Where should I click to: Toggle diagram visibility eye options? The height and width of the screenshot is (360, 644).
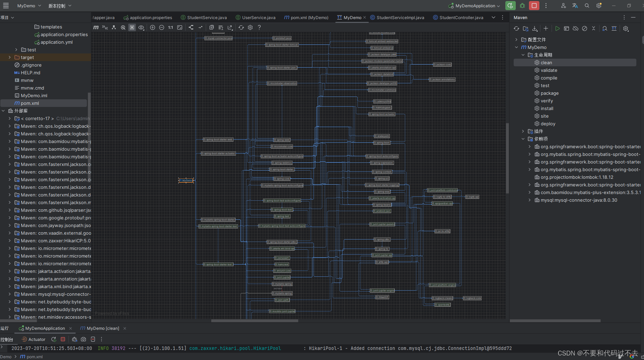(141, 27)
